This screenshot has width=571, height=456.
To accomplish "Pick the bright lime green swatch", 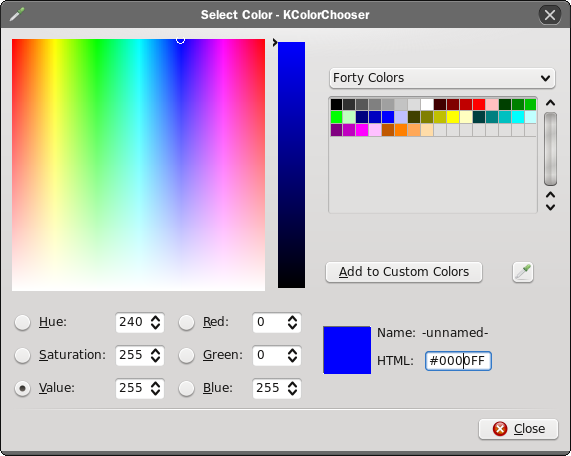I will coord(336,117).
